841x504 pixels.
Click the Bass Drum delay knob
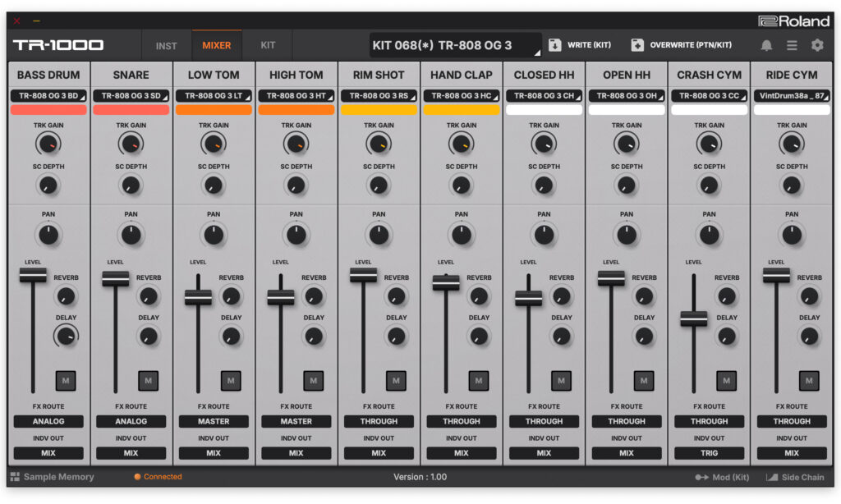click(66, 335)
